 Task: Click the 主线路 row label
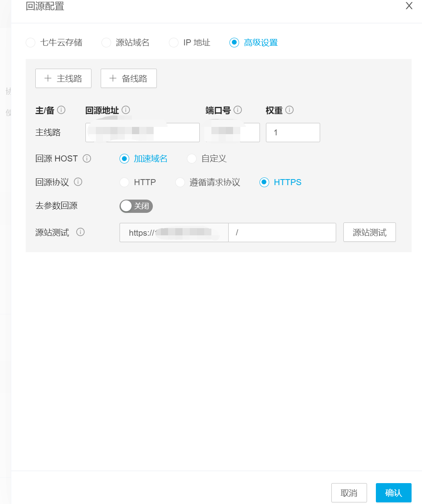click(x=48, y=133)
